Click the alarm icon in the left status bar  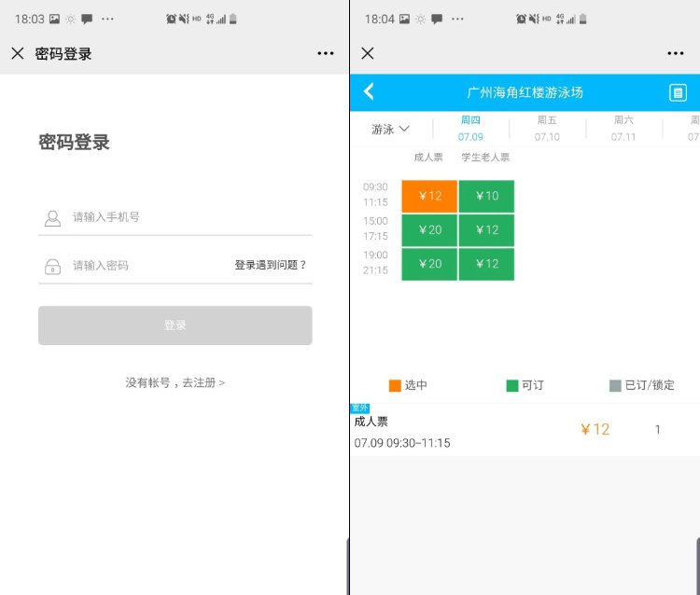click(x=171, y=19)
